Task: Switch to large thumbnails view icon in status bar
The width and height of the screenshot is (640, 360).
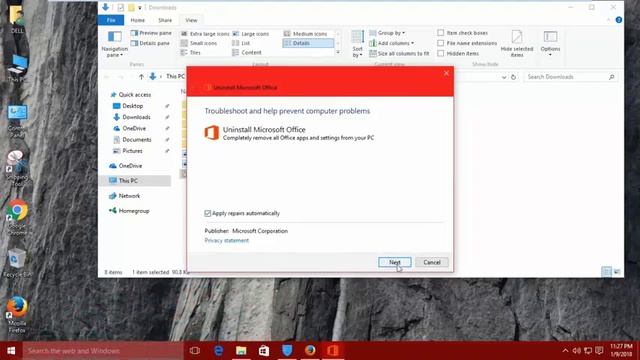Action: 617,272
